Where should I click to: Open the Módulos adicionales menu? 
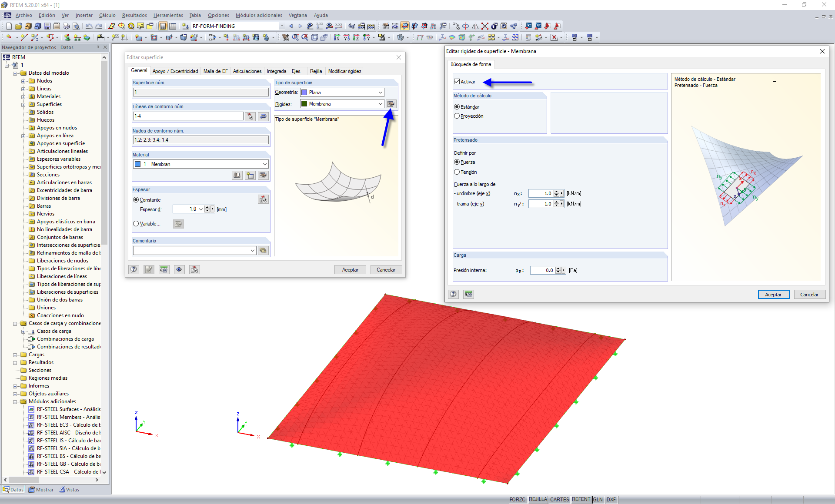259,15
